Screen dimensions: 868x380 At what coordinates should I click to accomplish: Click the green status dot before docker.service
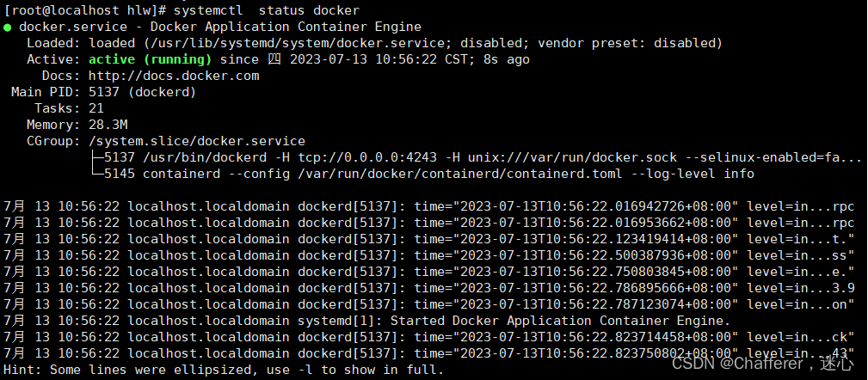[x=7, y=28]
